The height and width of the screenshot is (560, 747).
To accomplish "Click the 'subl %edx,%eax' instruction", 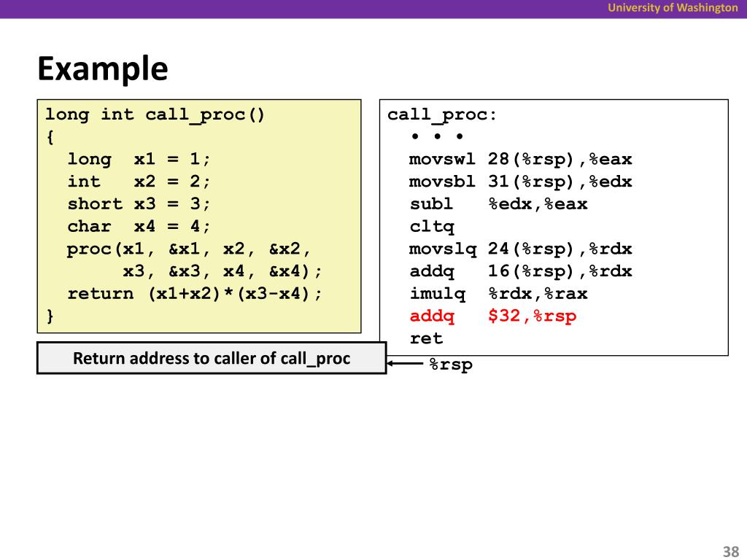I will coord(498,204).
